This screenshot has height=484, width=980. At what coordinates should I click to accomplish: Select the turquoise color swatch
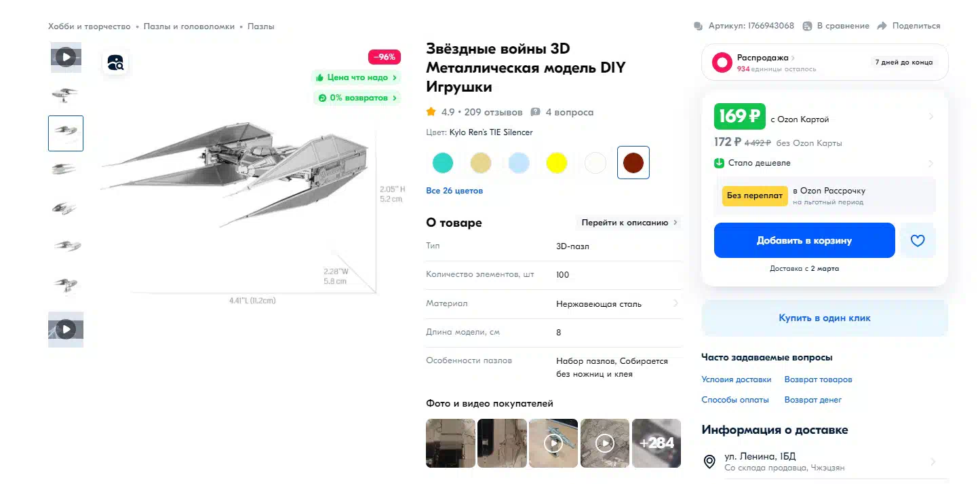[443, 163]
